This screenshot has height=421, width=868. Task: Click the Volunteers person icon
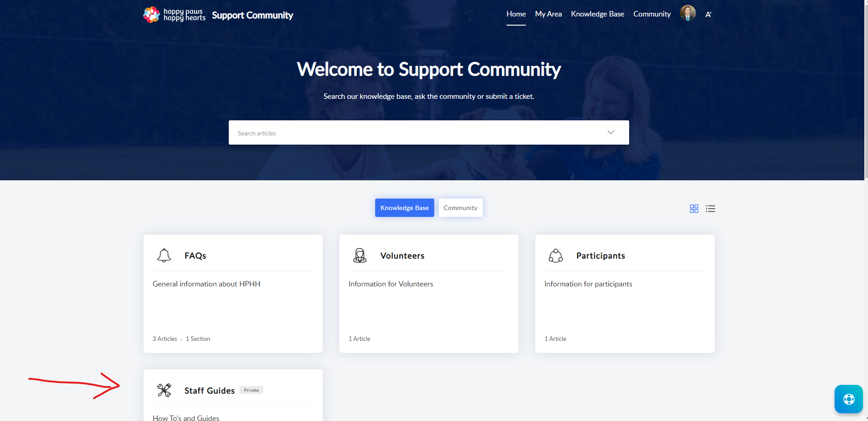360,255
